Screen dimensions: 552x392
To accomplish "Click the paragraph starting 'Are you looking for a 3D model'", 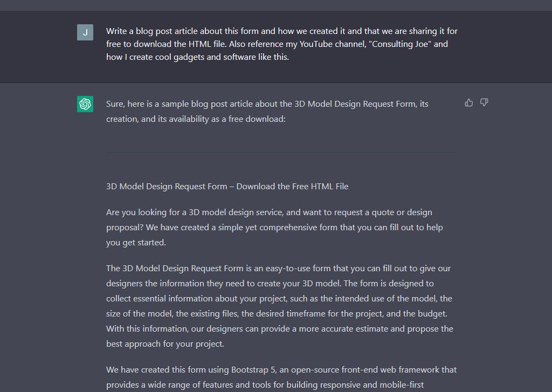I will pyautogui.click(x=274, y=227).
